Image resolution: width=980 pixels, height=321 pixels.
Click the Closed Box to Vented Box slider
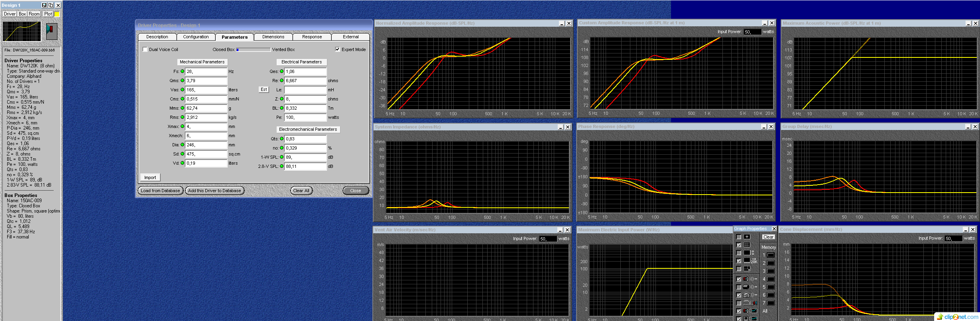(253, 49)
